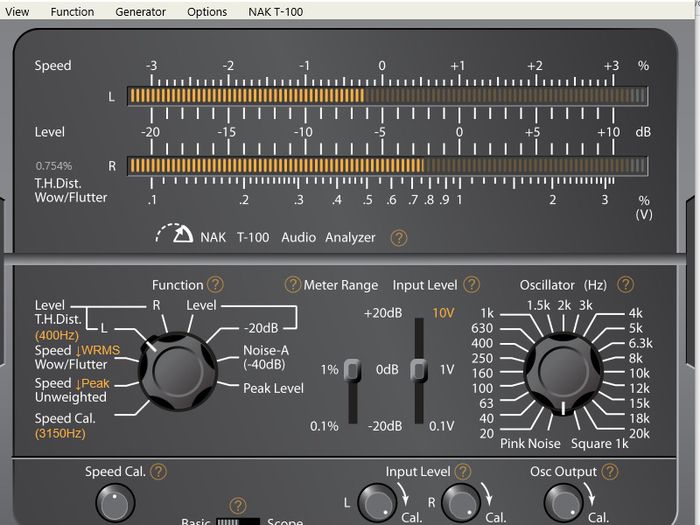Screen dimensions: 700x525
Task: Click the 0.754% distortion readout
Action: (54, 166)
